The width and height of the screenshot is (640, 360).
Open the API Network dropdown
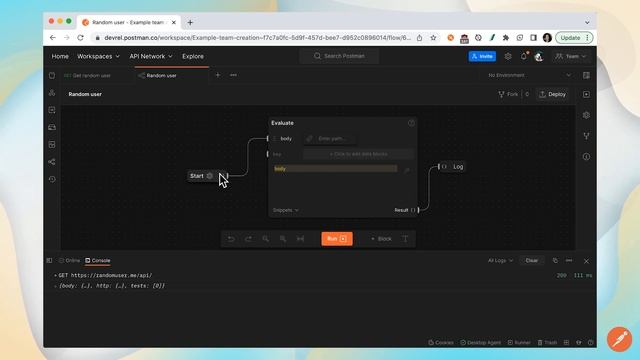pos(151,56)
